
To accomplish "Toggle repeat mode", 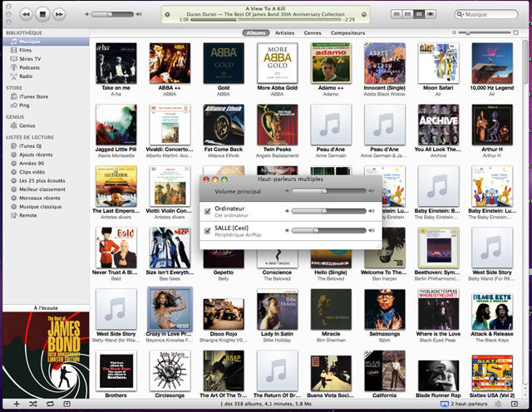I will tap(50, 404).
